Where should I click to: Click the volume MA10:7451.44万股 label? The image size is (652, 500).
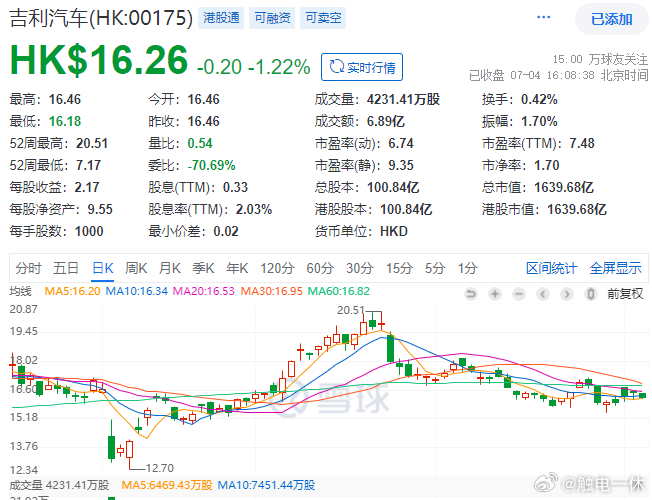pos(266,485)
